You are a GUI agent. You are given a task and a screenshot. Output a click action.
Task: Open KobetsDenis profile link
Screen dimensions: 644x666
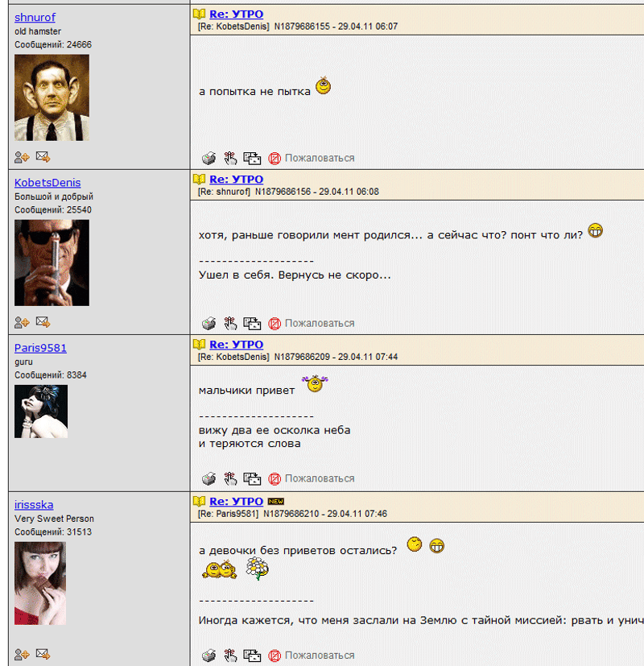point(47,183)
